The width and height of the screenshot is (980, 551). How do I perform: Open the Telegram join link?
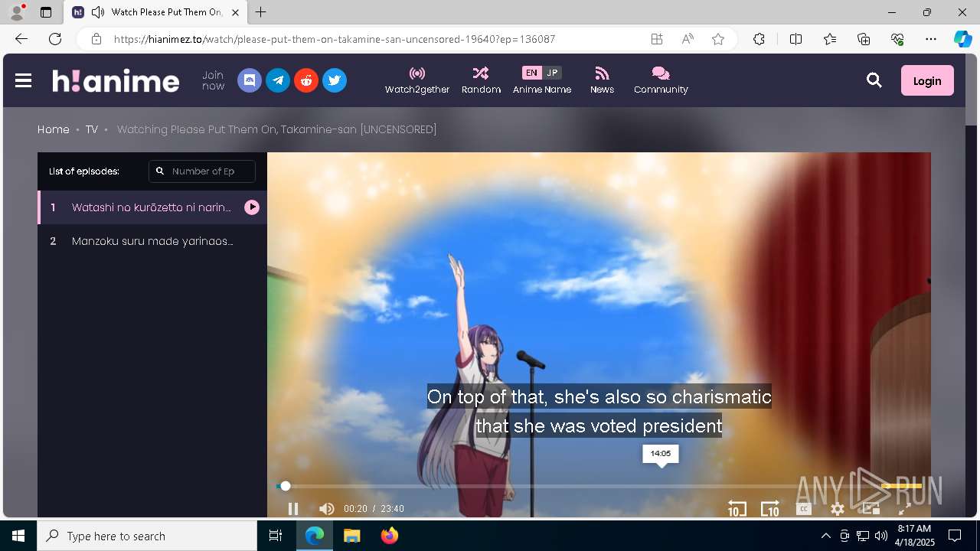(278, 80)
